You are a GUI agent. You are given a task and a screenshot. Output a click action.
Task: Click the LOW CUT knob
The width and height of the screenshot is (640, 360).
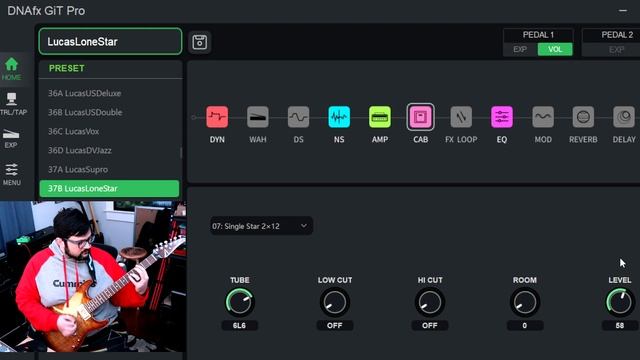point(335,302)
